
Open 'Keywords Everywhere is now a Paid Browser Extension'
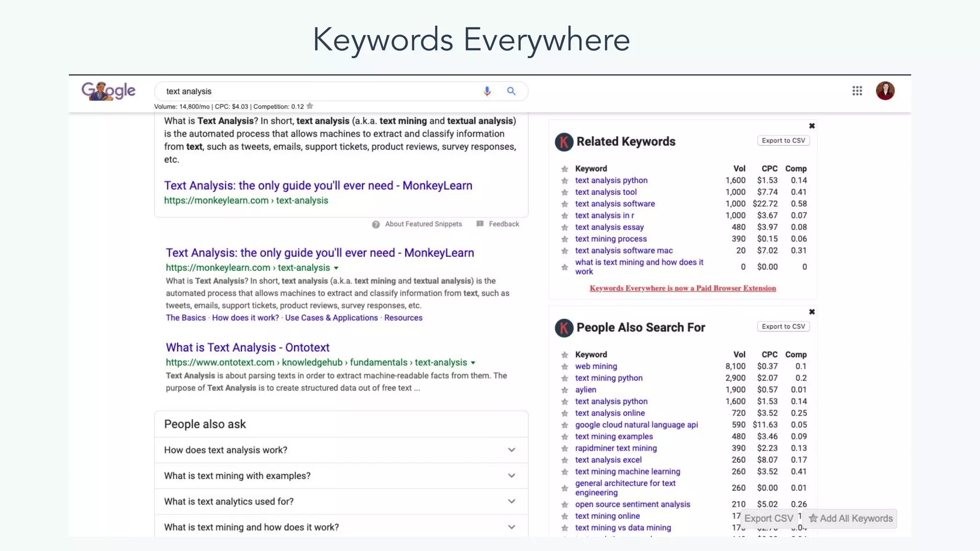click(683, 288)
